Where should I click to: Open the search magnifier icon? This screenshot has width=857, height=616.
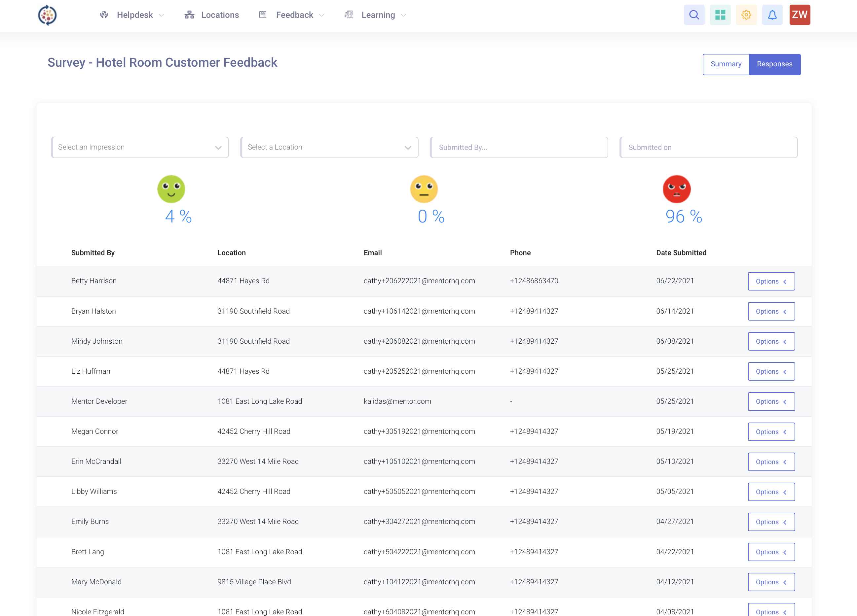click(694, 15)
